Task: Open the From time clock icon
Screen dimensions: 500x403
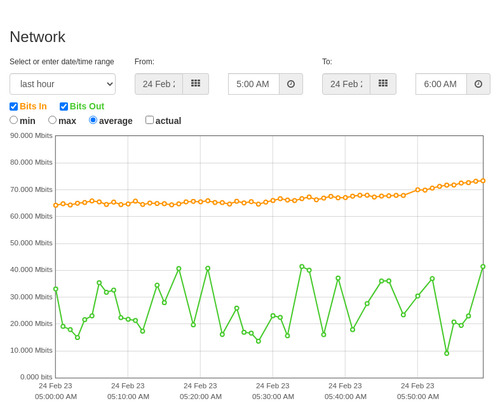Action: click(291, 84)
